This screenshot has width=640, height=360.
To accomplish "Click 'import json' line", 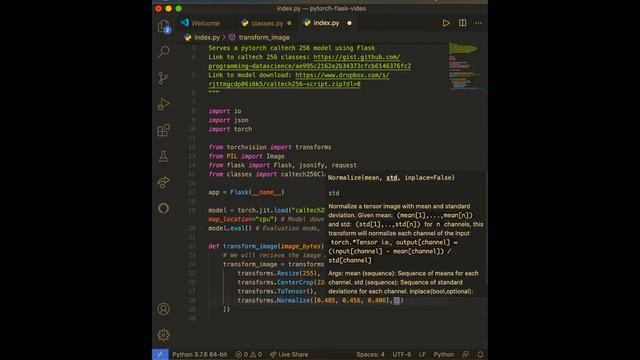I will coord(228,120).
